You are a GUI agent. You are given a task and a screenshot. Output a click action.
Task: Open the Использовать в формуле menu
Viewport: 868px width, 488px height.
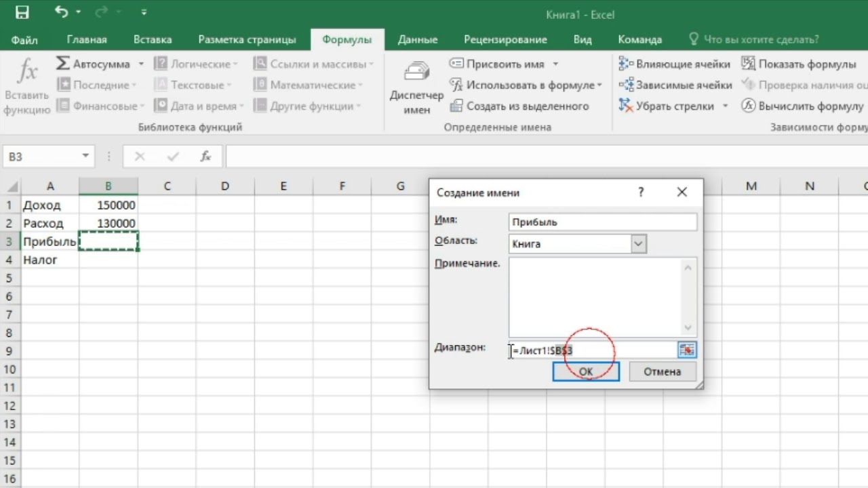click(x=526, y=85)
